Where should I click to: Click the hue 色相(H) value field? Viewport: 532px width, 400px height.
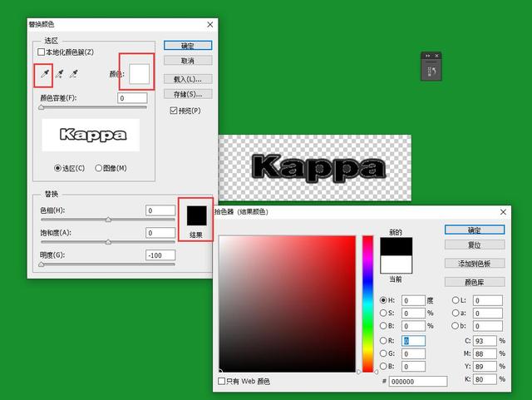pos(160,210)
